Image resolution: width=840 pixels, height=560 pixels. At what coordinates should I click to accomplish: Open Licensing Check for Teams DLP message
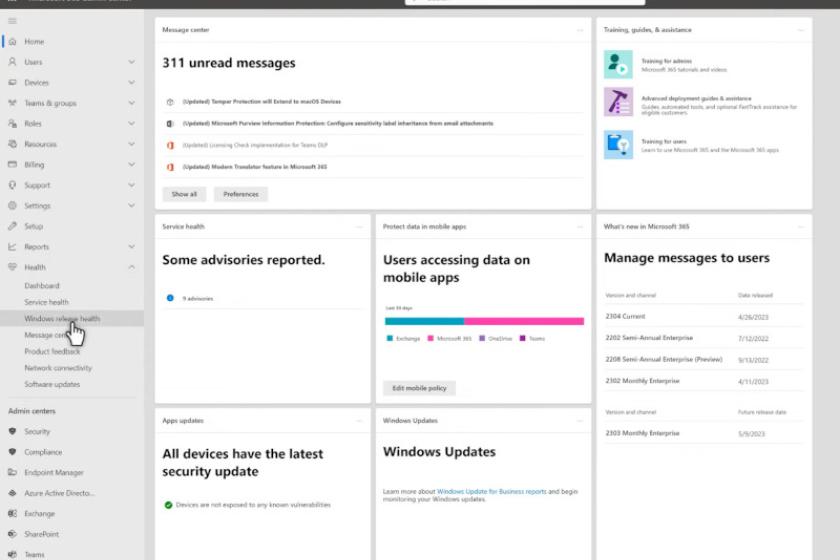click(255, 145)
